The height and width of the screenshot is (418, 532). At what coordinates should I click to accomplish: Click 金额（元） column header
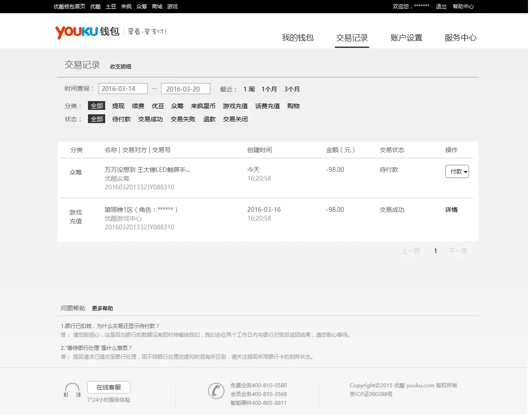pyautogui.click(x=341, y=150)
